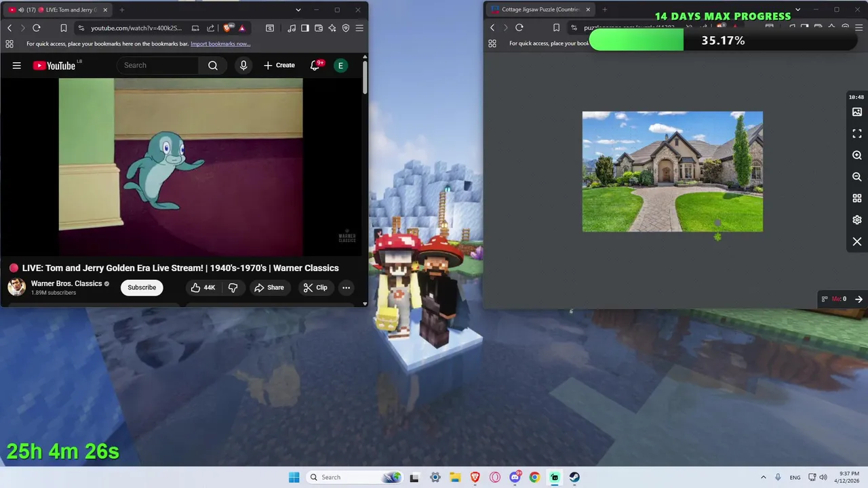This screenshot has height=488, width=868.
Task: Toggle the Brave sidebar panel
Action: click(x=305, y=28)
